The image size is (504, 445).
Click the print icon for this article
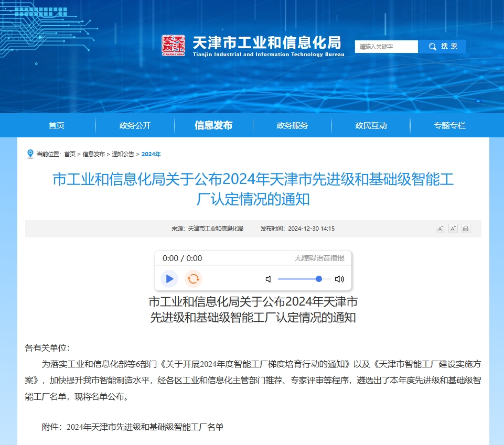465,228
